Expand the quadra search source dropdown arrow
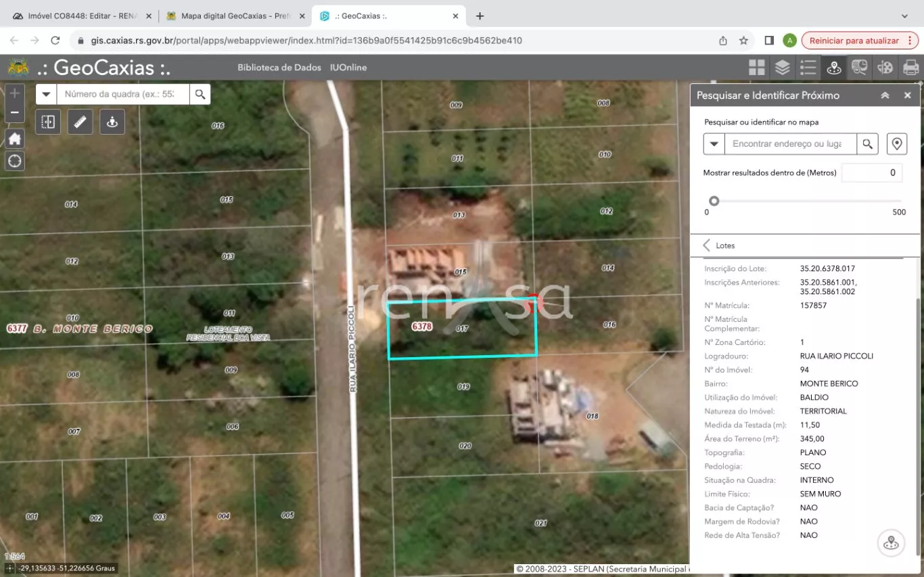The width and height of the screenshot is (924, 577). coord(46,94)
